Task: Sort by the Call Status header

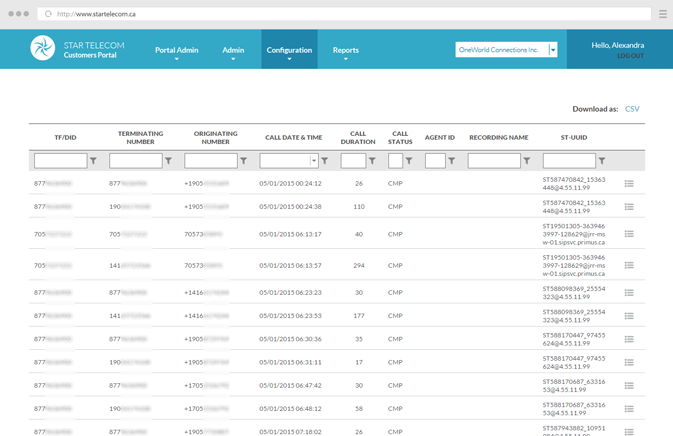Action: click(400, 137)
